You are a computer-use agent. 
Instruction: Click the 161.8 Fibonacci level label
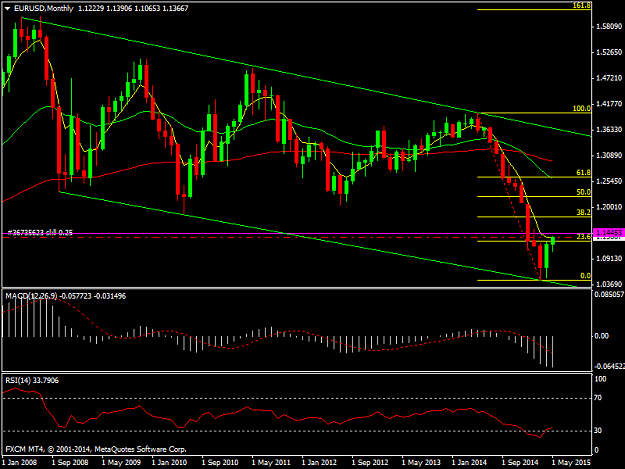coord(582,5)
